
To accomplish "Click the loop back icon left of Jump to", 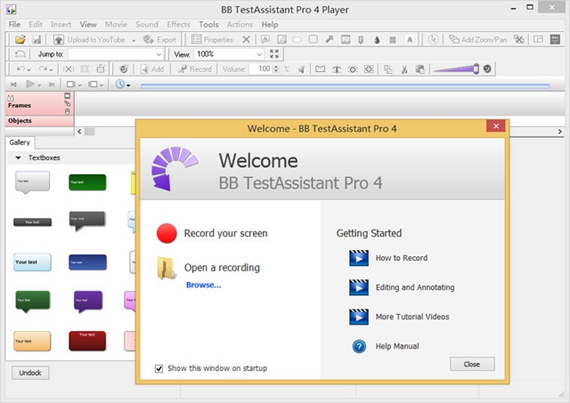I will [20, 54].
